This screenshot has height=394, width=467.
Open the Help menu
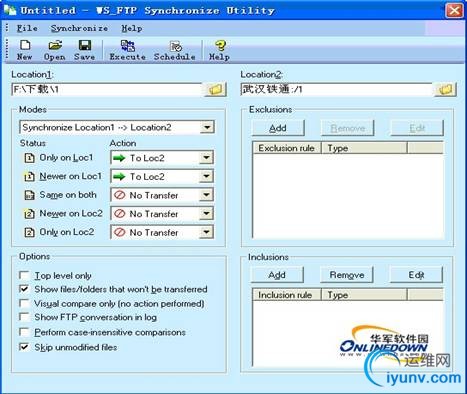pos(132,28)
